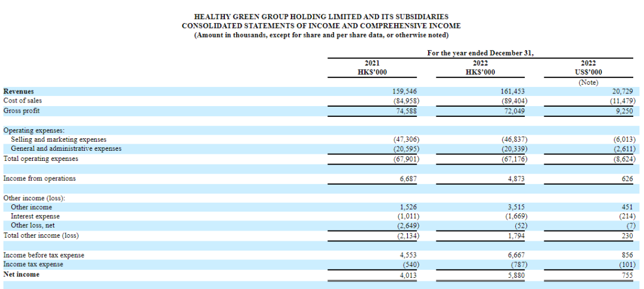Select 2022 revenue value 161,453
The width and height of the screenshot is (644, 289).
click(513, 92)
